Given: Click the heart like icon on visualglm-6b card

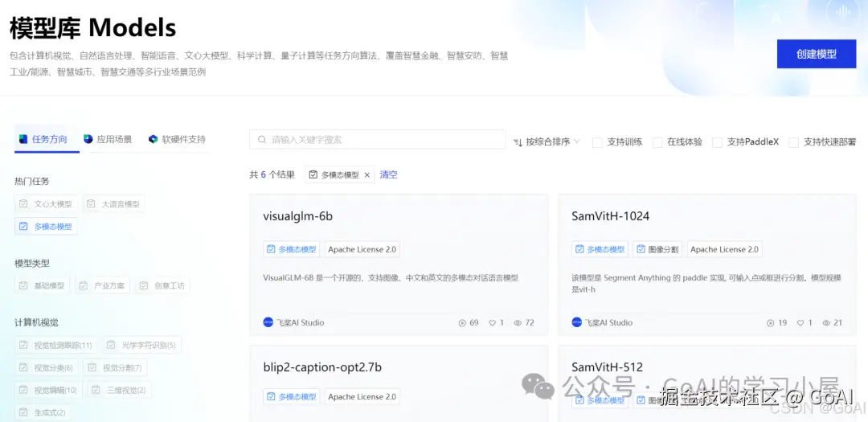Looking at the screenshot, I should pyautogui.click(x=492, y=323).
